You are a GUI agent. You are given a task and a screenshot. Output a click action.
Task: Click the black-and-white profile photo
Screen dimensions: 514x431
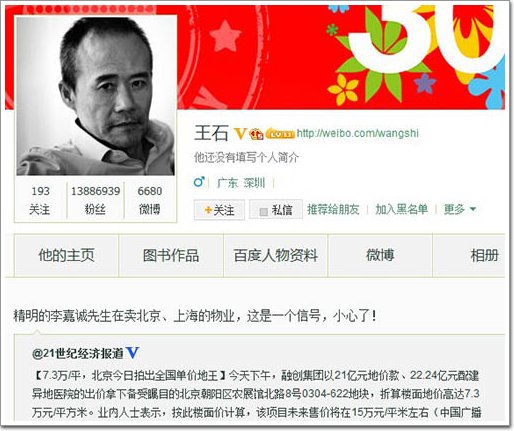pos(95,96)
